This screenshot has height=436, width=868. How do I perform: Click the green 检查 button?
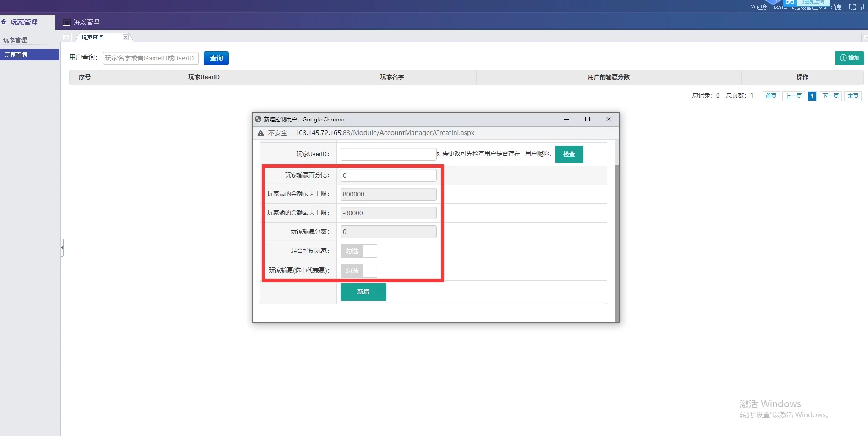coord(569,154)
